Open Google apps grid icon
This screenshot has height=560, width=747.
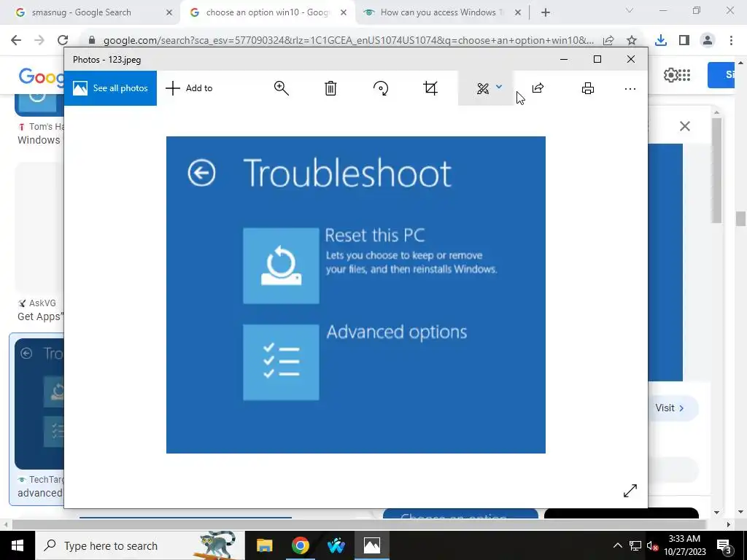coord(684,75)
